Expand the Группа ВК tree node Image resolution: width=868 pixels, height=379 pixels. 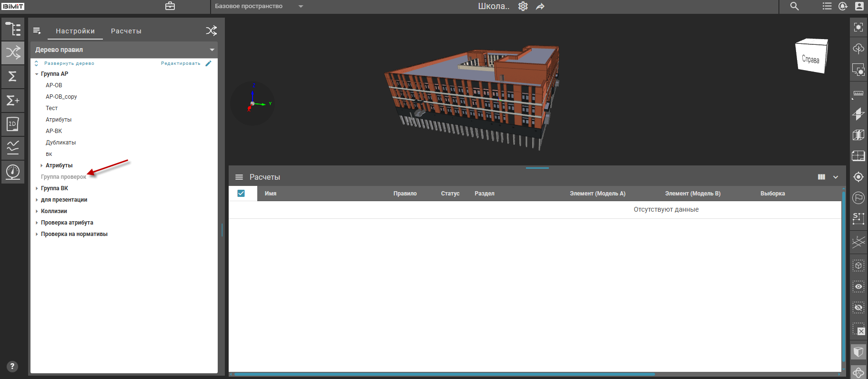[x=37, y=188]
